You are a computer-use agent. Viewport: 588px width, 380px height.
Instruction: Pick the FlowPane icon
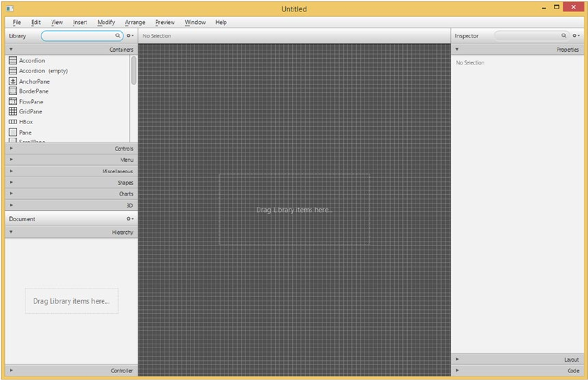point(13,101)
